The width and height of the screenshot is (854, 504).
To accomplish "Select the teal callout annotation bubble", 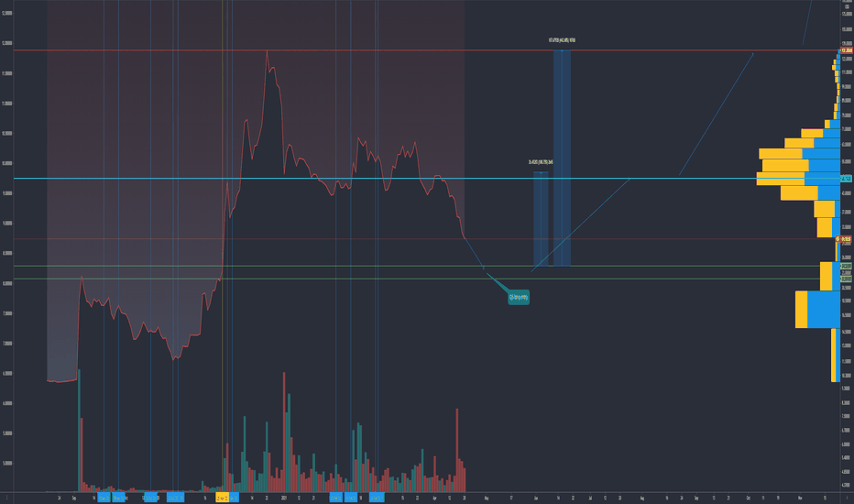I will tap(519, 297).
